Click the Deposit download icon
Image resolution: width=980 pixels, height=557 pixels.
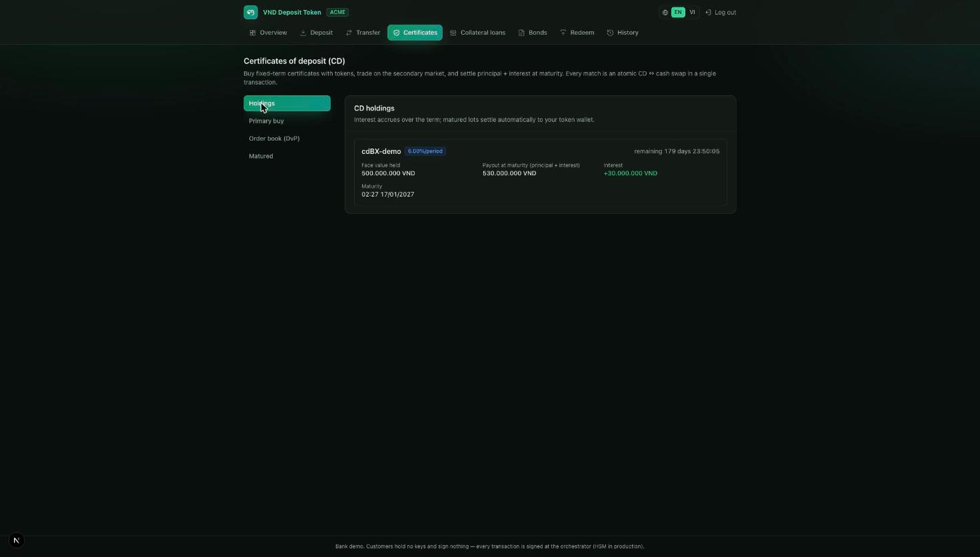click(x=303, y=33)
